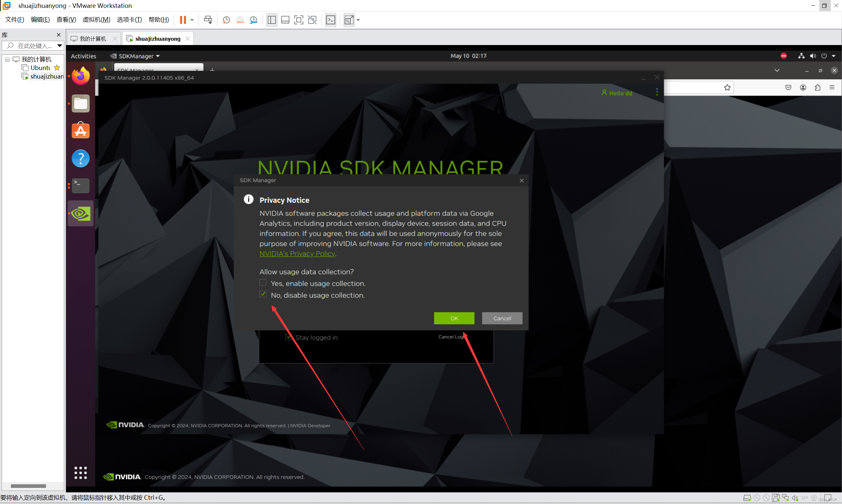Open the suspend button dropdown arrow
842x504 pixels.
[x=191, y=20]
